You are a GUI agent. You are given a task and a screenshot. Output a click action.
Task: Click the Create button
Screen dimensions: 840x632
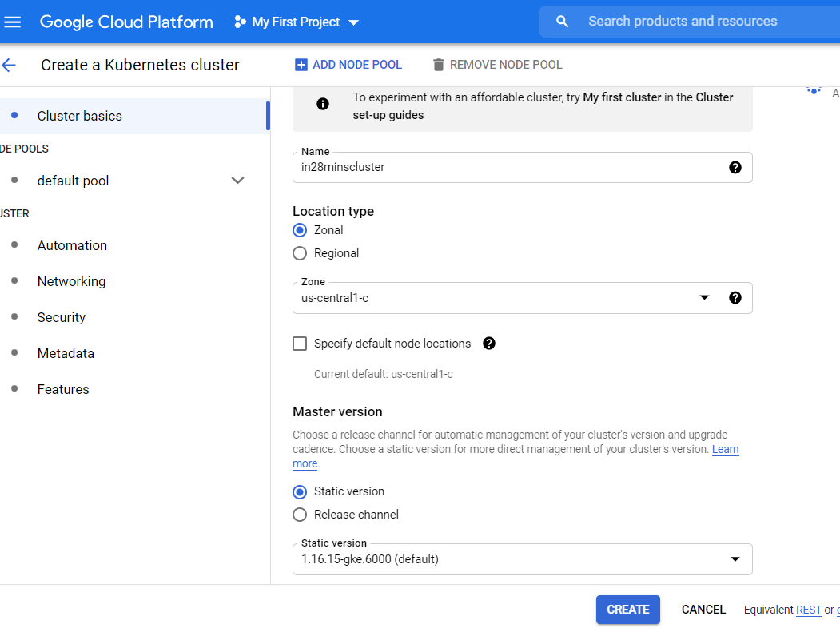click(x=627, y=610)
